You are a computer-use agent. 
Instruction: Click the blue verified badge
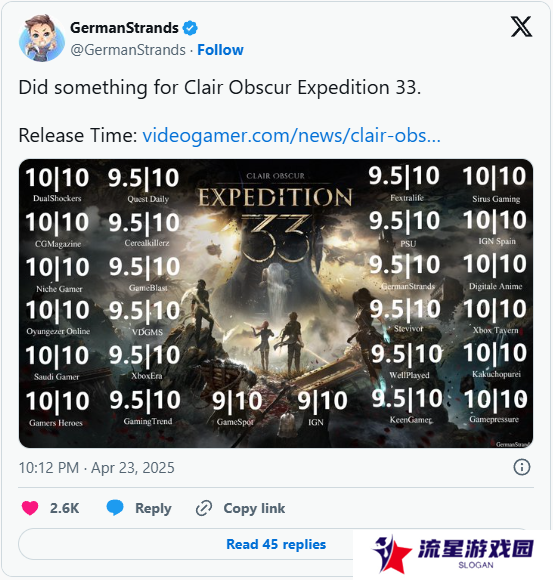click(190, 28)
